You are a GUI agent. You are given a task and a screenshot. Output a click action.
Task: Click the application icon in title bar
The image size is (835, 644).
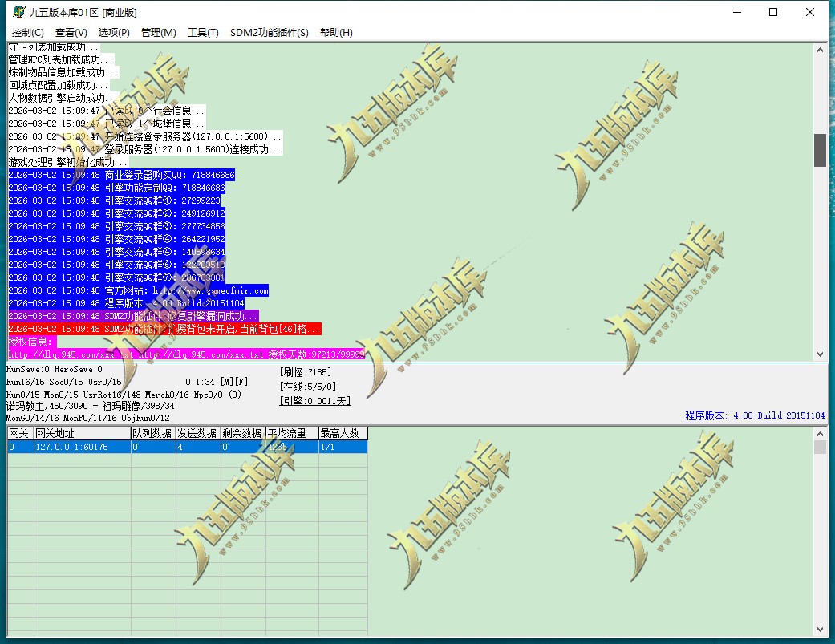coord(18,12)
